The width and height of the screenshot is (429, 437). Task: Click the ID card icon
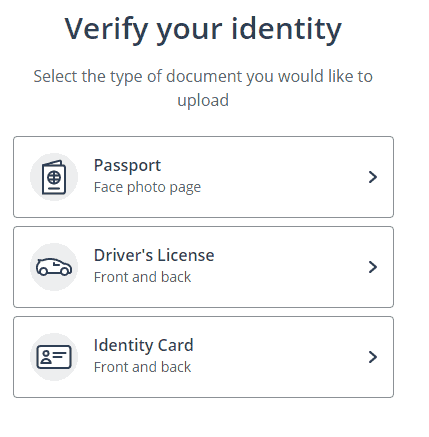point(54,357)
